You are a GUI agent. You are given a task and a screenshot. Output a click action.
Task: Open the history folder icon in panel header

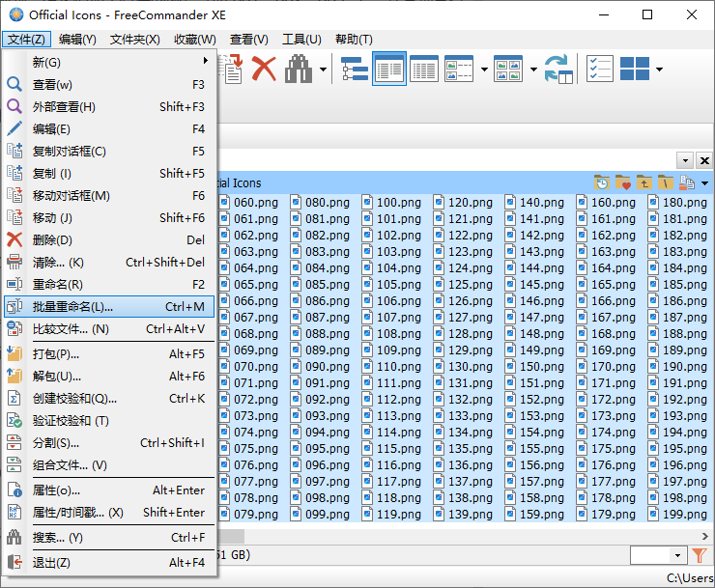point(603,182)
